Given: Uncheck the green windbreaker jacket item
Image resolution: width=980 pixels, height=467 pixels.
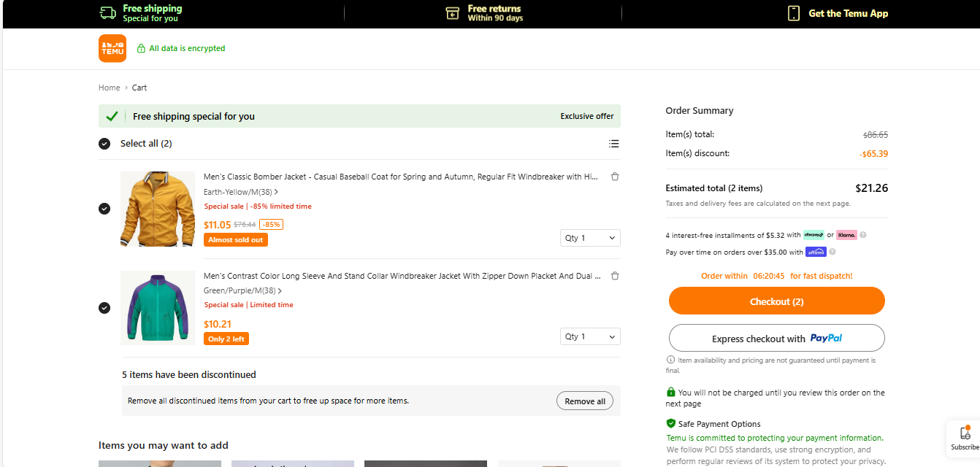Looking at the screenshot, I should pos(104,308).
